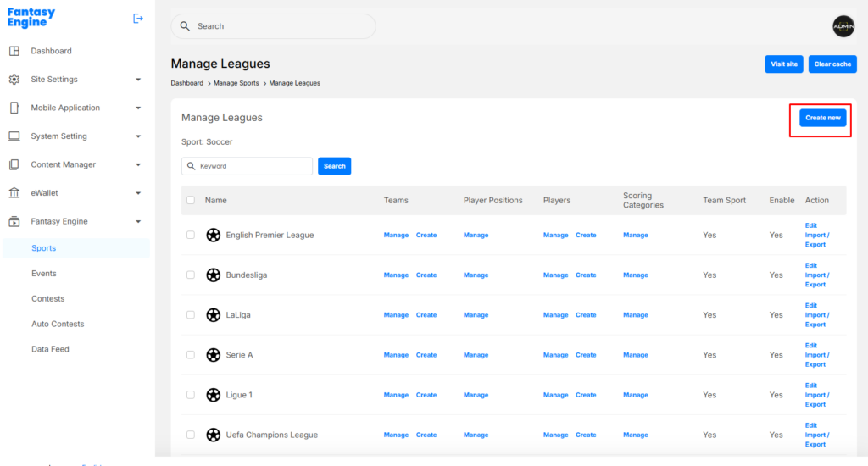Click the Create new button
The height and width of the screenshot is (466, 868).
(822, 118)
